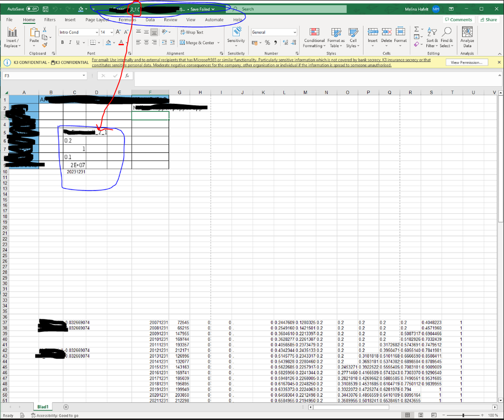Click the Share button
Image resolution: width=504 pixels, height=420 pixels.
[488, 20]
